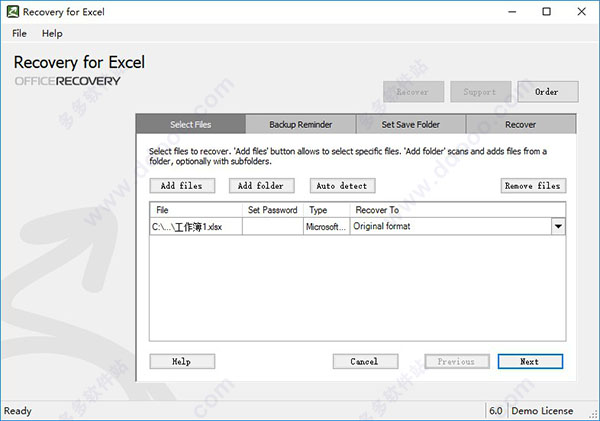Click the Previous button
This screenshot has height=421, width=600.
(x=457, y=362)
